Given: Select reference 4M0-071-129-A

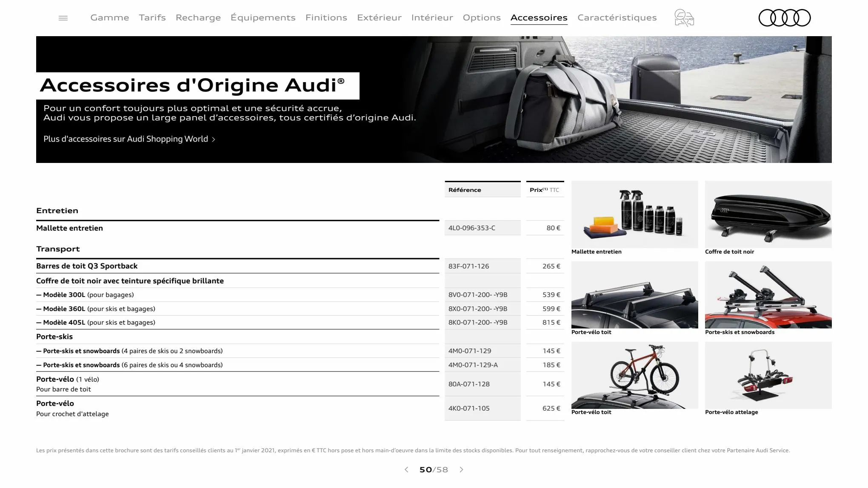Looking at the screenshot, I should [x=473, y=365].
